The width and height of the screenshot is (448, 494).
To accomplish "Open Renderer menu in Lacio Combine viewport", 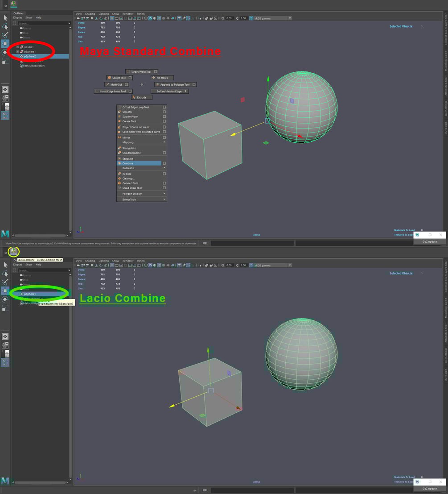I will click(128, 261).
